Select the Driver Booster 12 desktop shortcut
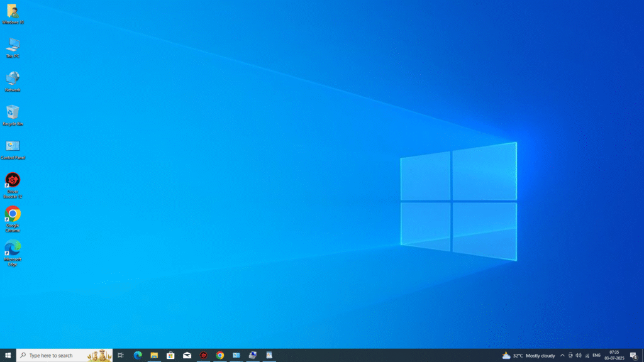The image size is (644, 362). tap(13, 185)
